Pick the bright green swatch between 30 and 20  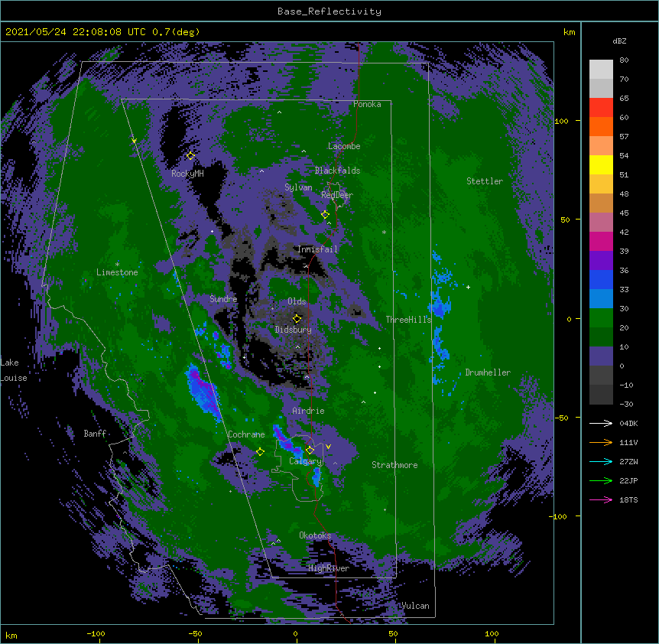[x=601, y=318]
